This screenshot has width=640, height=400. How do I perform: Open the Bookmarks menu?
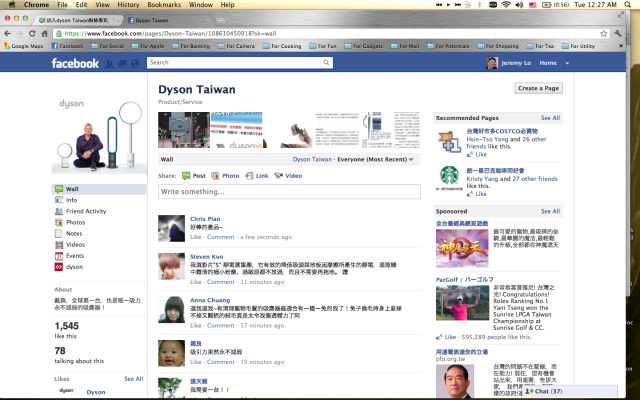coord(164,4)
